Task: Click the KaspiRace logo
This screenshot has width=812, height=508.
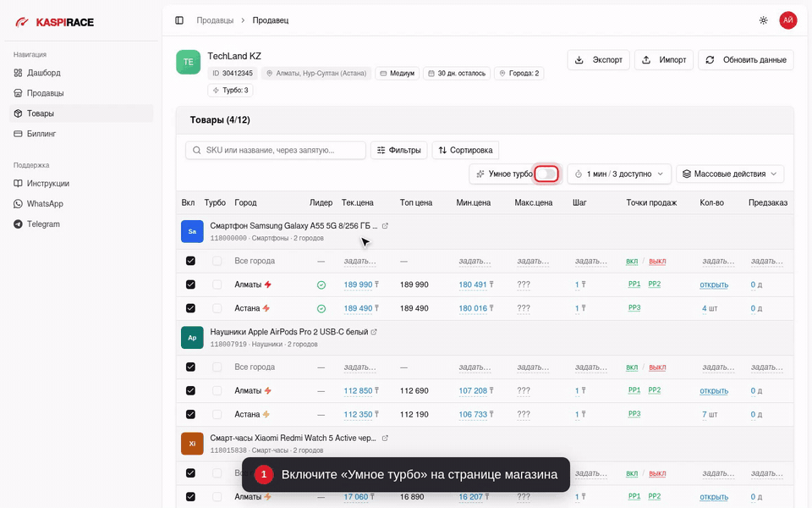Action: coord(54,22)
